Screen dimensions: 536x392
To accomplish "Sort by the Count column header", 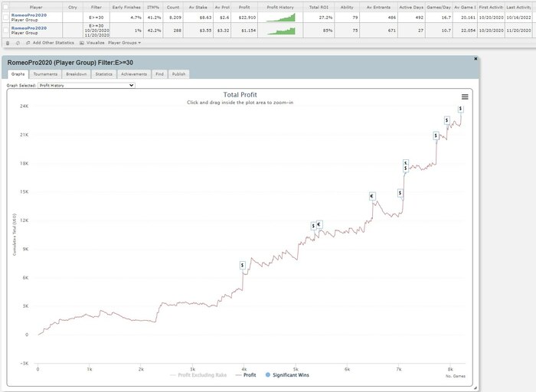I will [173, 7].
